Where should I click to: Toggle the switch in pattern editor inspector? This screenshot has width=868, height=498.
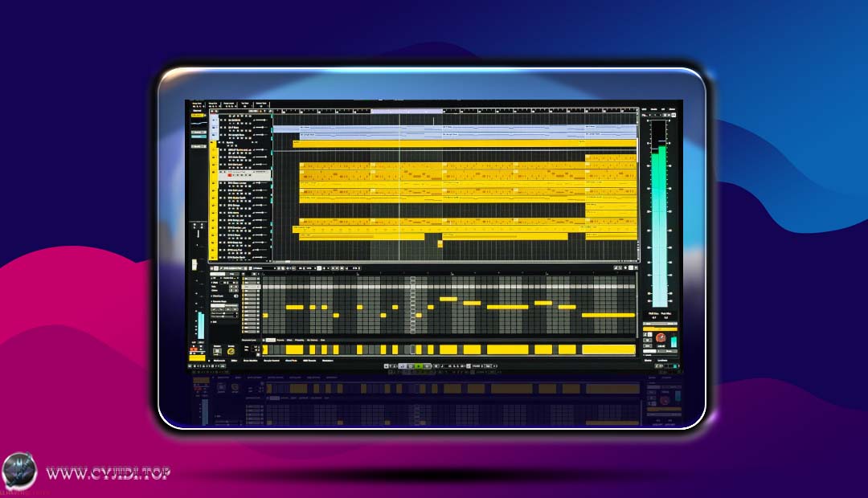[x=235, y=296]
